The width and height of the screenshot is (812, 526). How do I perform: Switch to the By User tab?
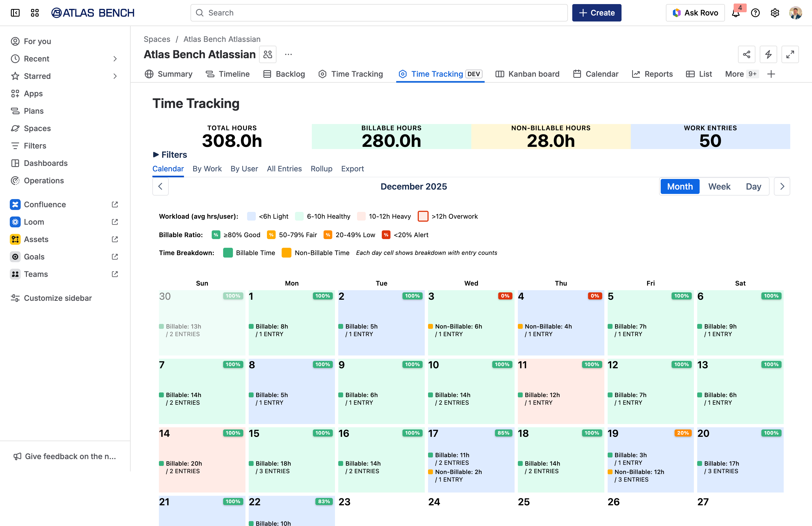pyautogui.click(x=244, y=169)
